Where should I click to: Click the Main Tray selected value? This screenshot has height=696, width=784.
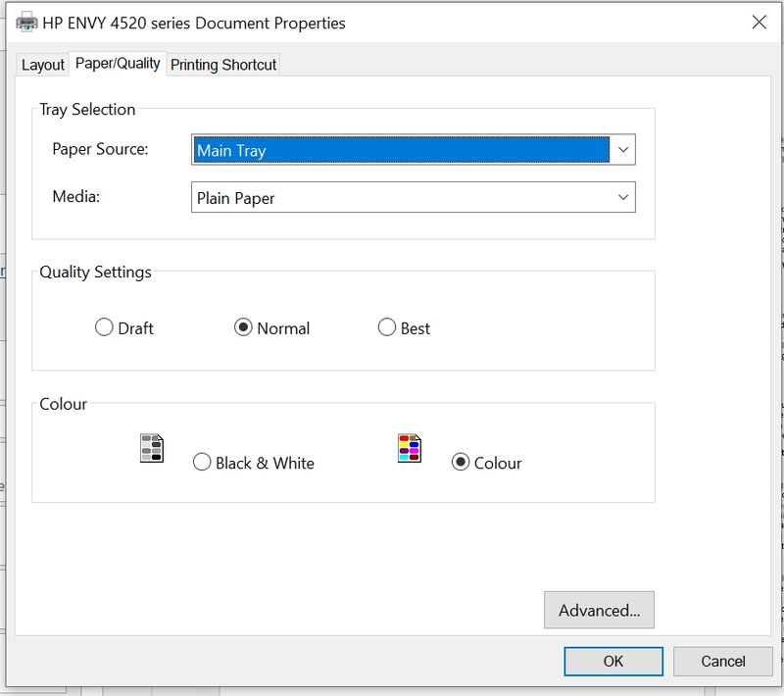pos(402,150)
